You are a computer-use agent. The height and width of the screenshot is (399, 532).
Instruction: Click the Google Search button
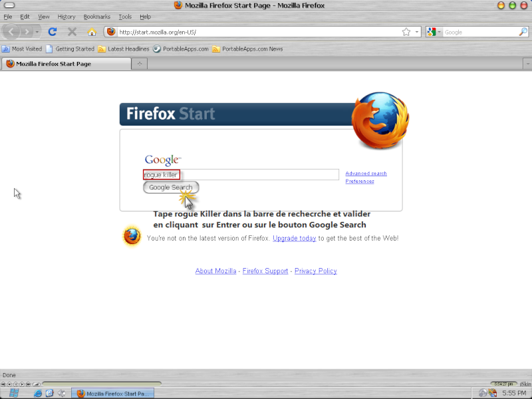point(171,188)
